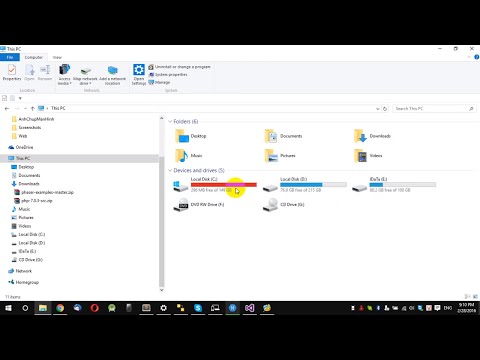
Task: Select Music in the navigation tree
Action: point(24,209)
